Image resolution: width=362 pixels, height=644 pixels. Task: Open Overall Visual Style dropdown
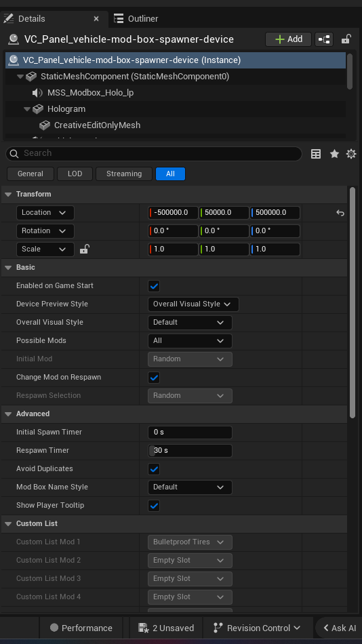pyautogui.click(x=190, y=323)
